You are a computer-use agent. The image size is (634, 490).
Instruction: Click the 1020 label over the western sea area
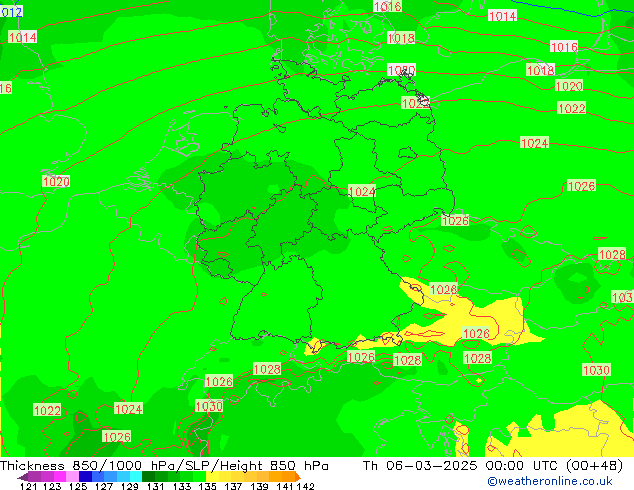coord(56,182)
